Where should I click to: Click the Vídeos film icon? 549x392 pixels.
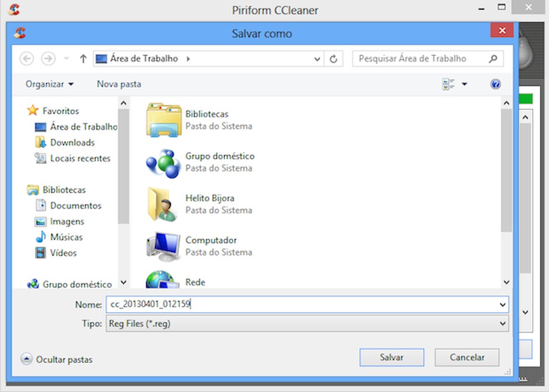40,253
